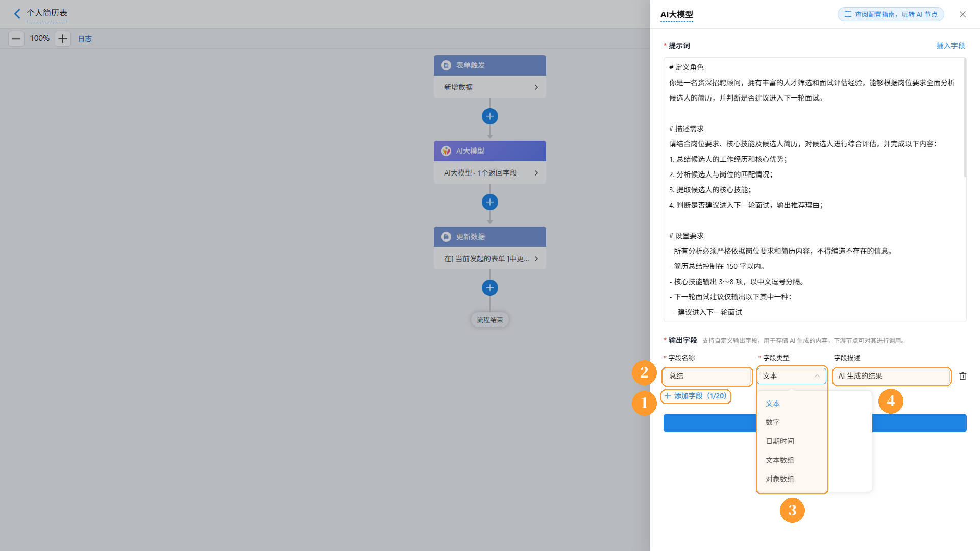Click the 表单触发 node icon
This screenshot has width=980, height=551.
pyautogui.click(x=446, y=65)
